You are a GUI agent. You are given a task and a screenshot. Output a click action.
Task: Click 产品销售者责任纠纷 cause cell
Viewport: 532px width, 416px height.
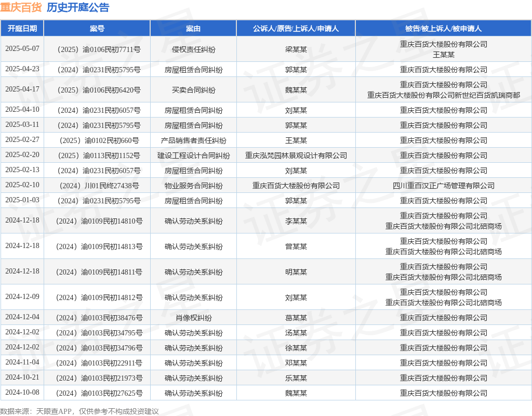coord(193,140)
